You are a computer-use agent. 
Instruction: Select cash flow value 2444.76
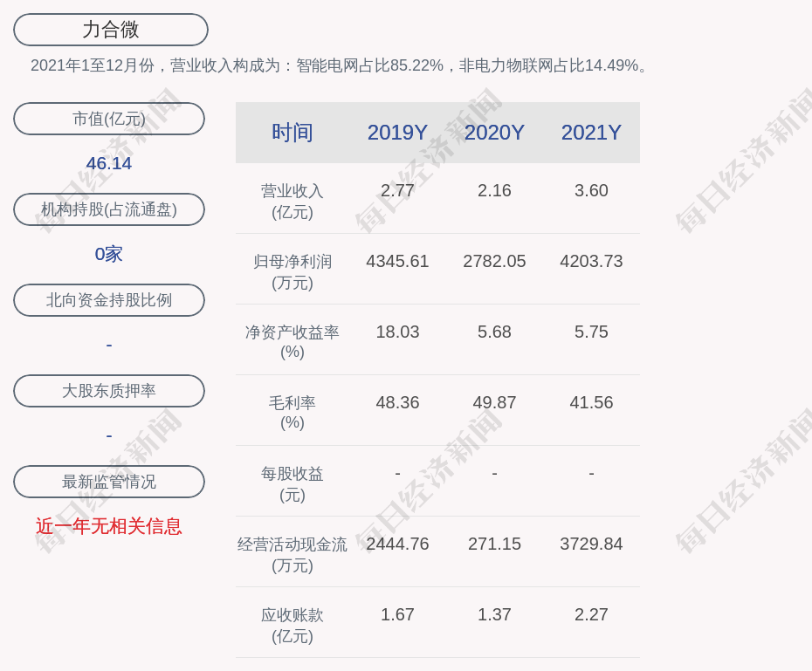397,544
